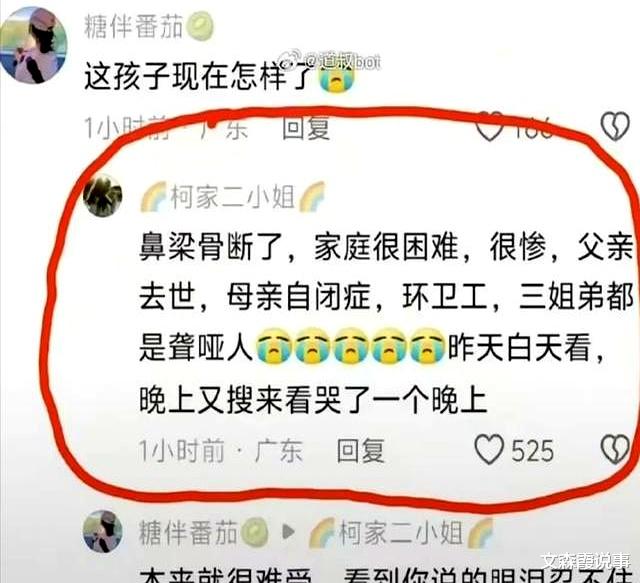Like 柯家二小姐's comment with 525 likes

click(x=489, y=449)
